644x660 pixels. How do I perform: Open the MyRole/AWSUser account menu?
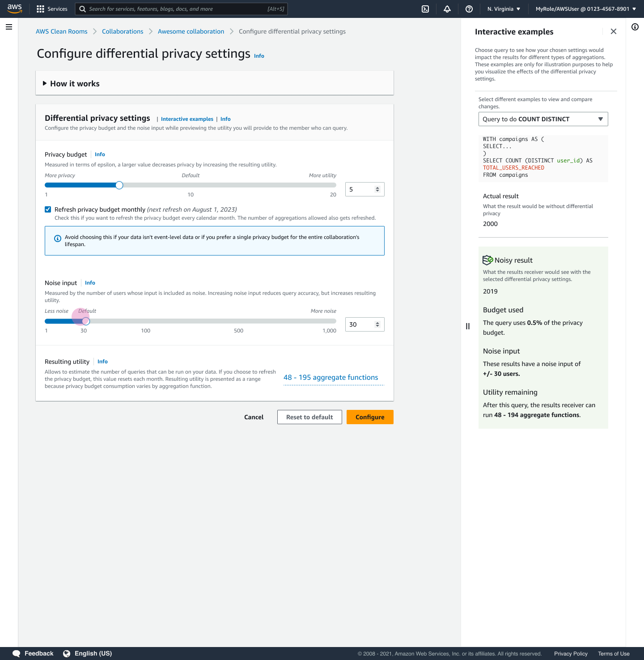586,9
